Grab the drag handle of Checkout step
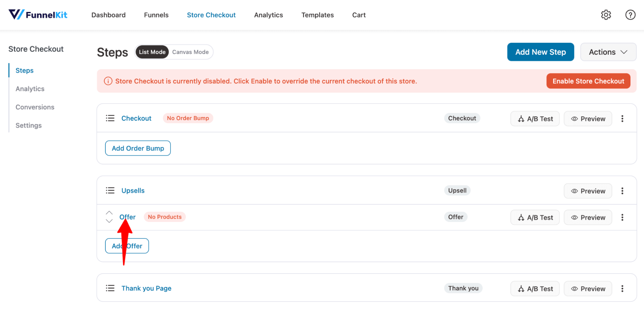Image resolution: width=644 pixels, height=315 pixels. (x=110, y=118)
